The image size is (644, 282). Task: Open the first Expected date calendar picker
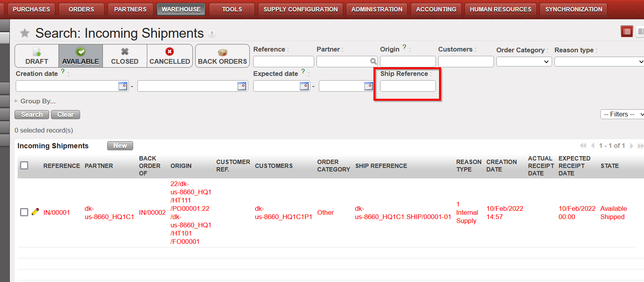[x=304, y=86]
